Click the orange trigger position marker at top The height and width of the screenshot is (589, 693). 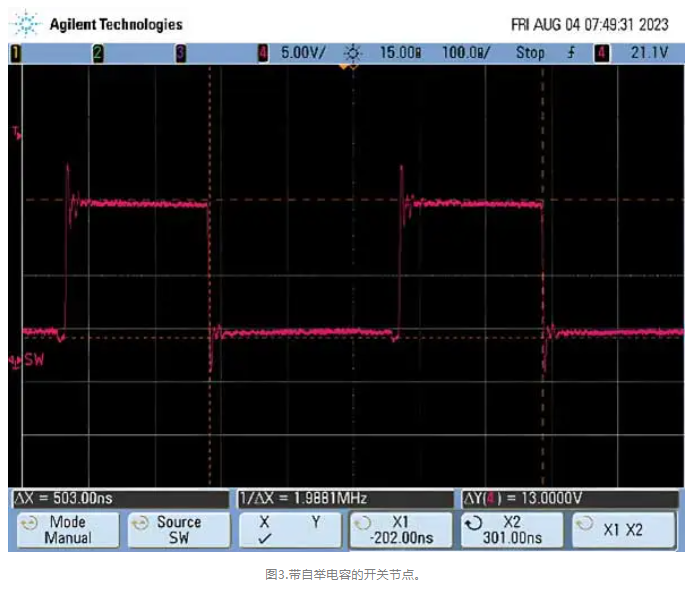coord(346,67)
